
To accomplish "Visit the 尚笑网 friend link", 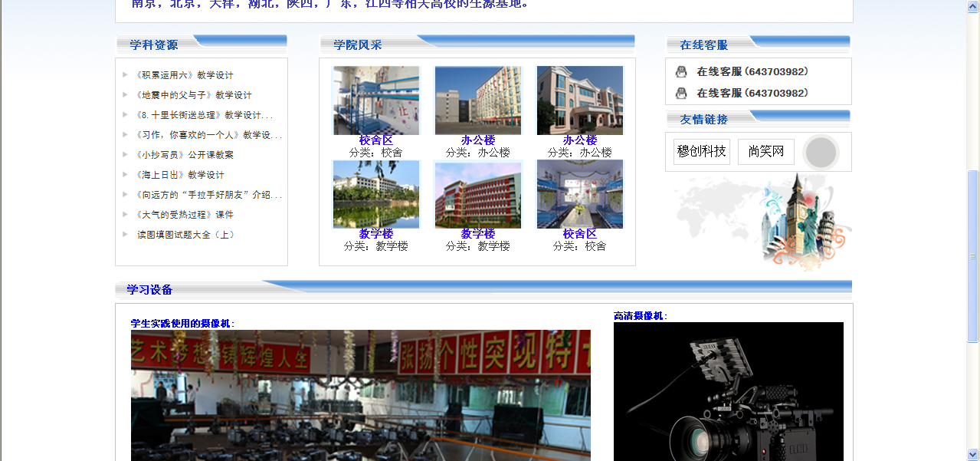I will point(765,152).
